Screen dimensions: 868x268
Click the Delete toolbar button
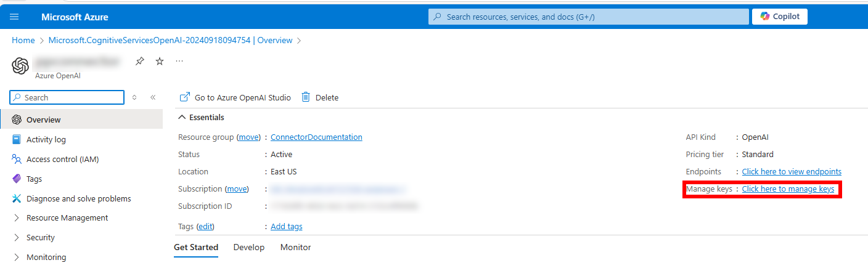[320, 97]
